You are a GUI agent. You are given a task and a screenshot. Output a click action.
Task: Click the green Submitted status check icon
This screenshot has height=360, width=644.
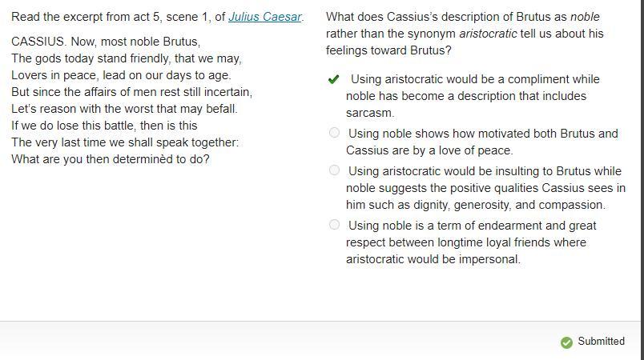pos(566,342)
